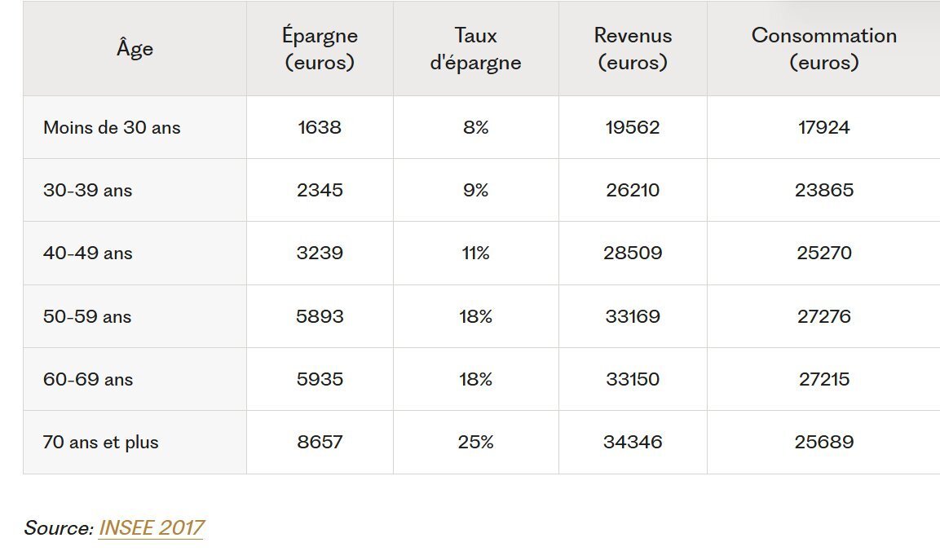
Task: Click the 26210 revenue cell
Action: (x=633, y=190)
